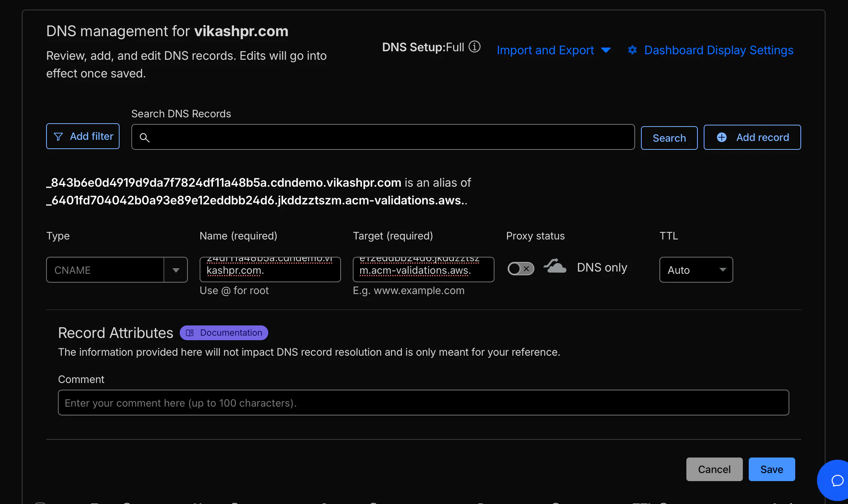
Task: Click the gear icon for Dashboard Display Settings
Action: (632, 50)
